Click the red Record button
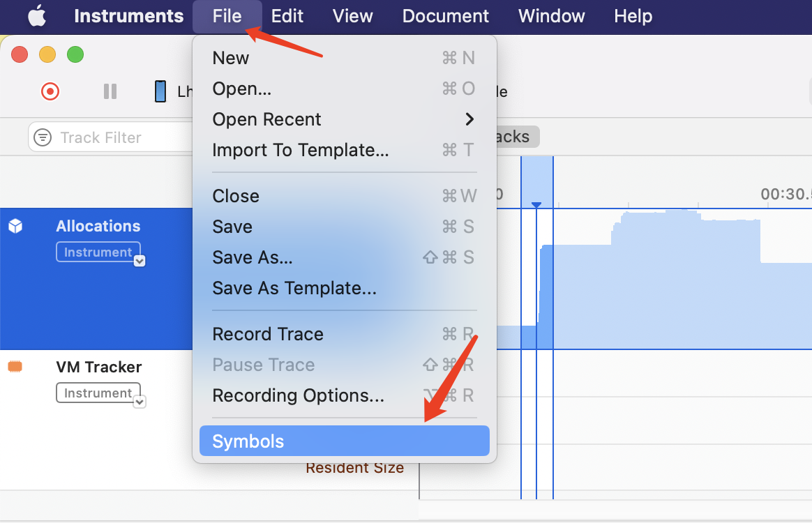 (50, 91)
